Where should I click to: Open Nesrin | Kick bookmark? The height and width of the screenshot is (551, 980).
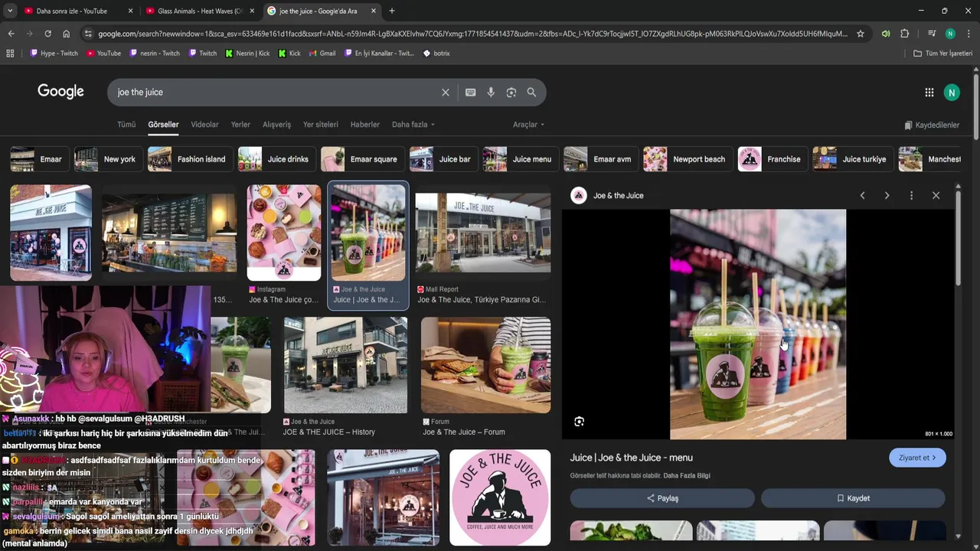tap(247, 54)
